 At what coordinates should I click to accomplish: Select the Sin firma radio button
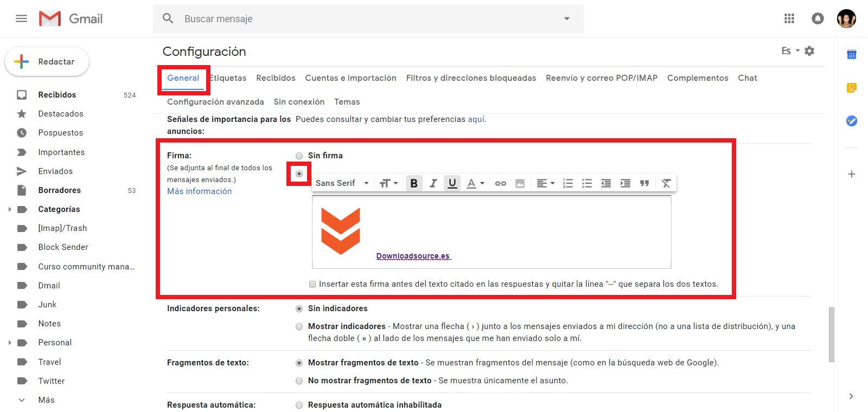[x=299, y=156]
